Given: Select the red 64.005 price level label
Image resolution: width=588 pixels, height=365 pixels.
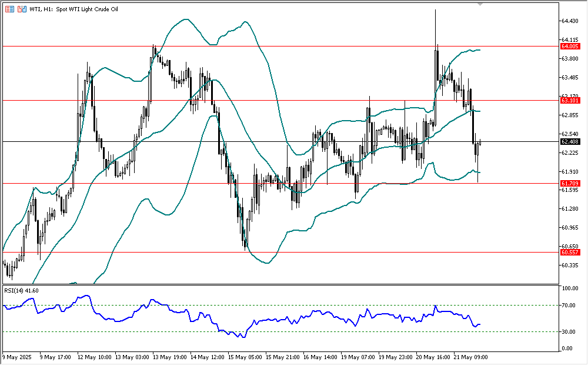Looking at the screenshot, I should pos(570,47).
